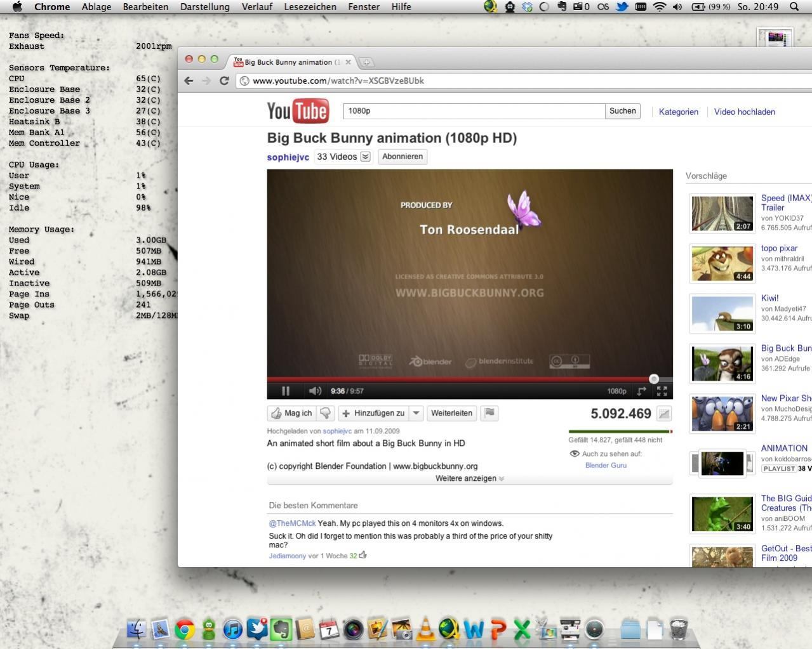Open the Bearbeiten menu

click(x=145, y=7)
